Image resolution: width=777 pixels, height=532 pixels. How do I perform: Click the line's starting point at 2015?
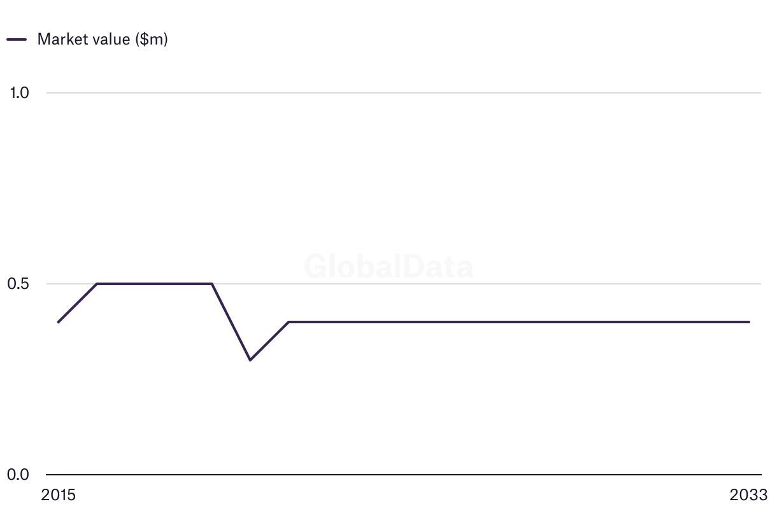coord(58,322)
